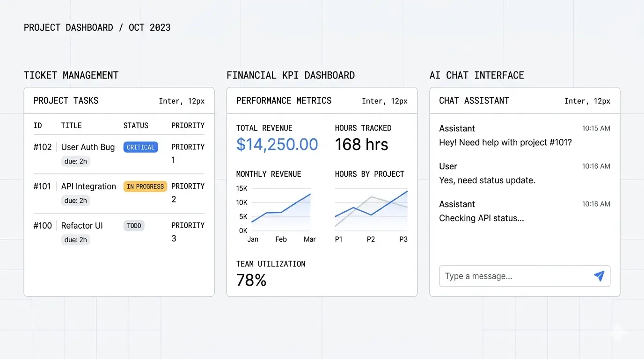Click the TICKET MANAGEMENT section heading
Image resolution: width=644 pixels, height=359 pixels.
(x=71, y=75)
